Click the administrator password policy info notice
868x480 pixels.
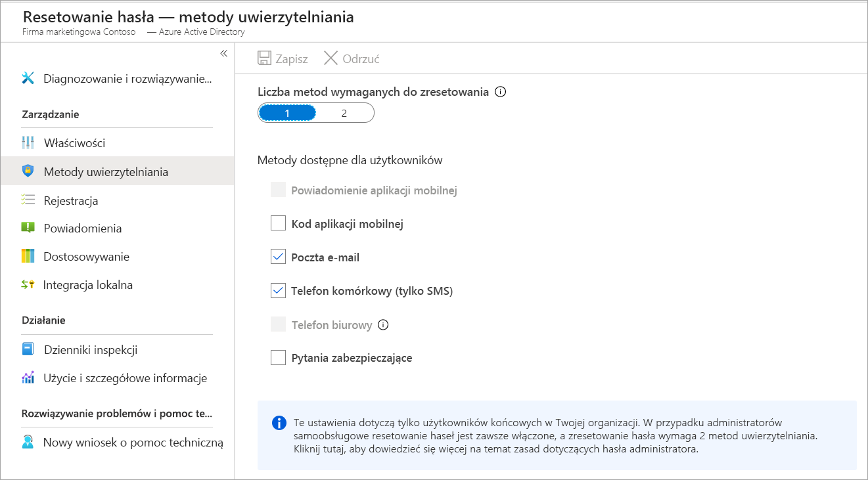[557, 435]
